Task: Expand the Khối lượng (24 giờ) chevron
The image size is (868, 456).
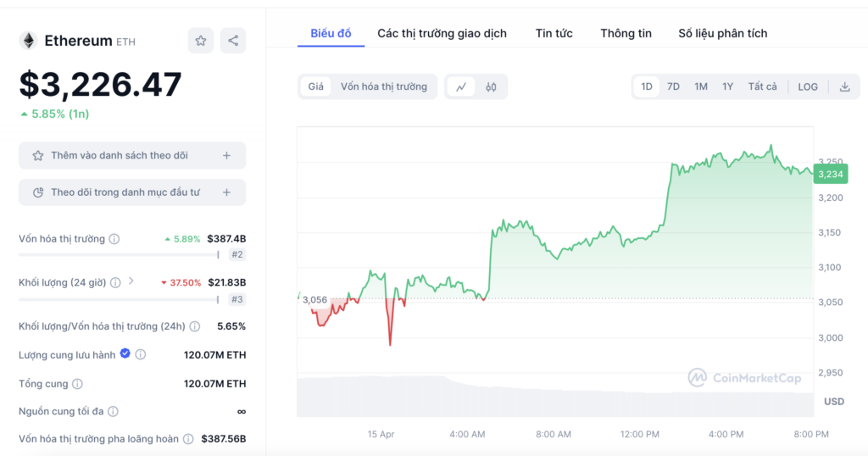Action: pyautogui.click(x=131, y=281)
